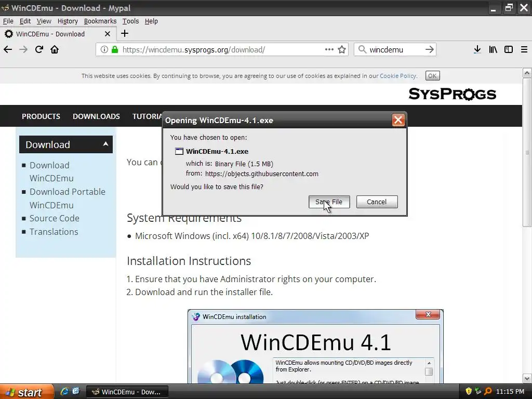
Task: Show site information icon in address bar
Action: pos(104,49)
